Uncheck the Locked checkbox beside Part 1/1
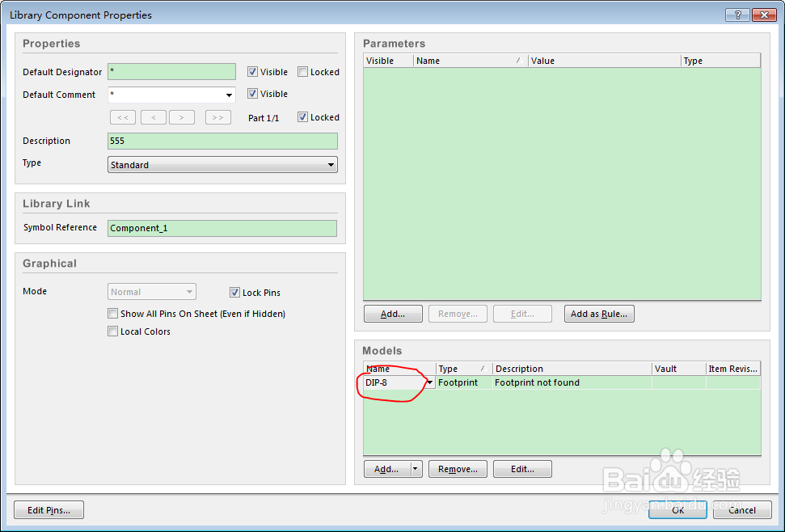 (302, 117)
